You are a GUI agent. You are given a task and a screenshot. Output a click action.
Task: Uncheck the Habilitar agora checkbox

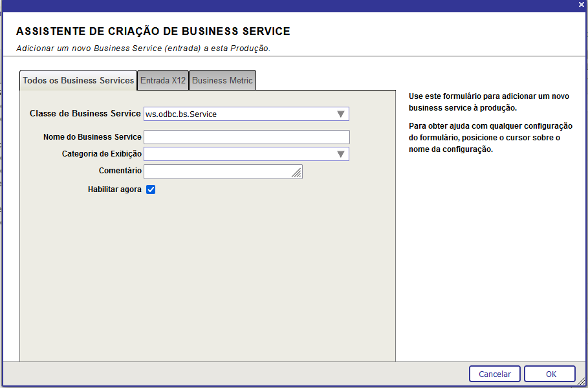pyautogui.click(x=151, y=189)
